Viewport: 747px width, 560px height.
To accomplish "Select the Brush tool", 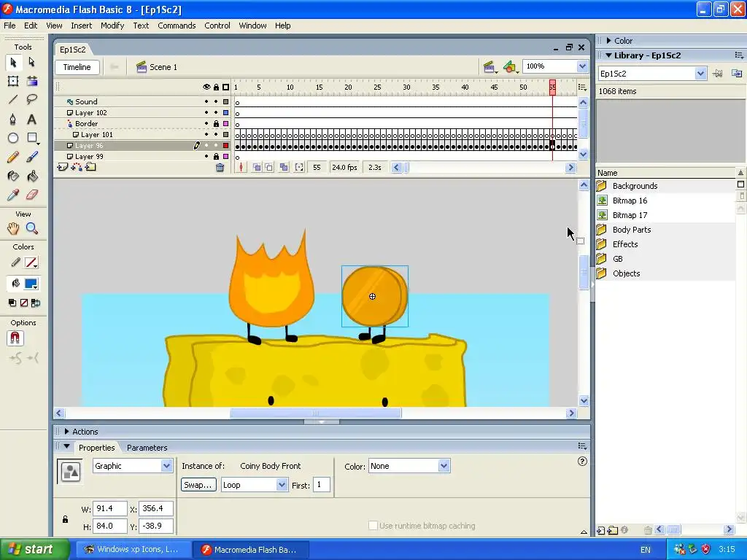I will pos(32,157).
